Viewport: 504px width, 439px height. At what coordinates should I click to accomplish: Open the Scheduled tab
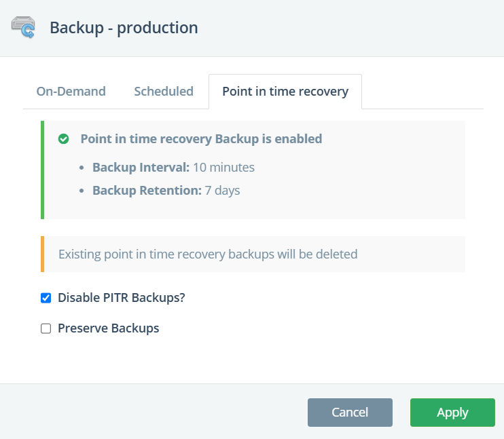[164, 92]
